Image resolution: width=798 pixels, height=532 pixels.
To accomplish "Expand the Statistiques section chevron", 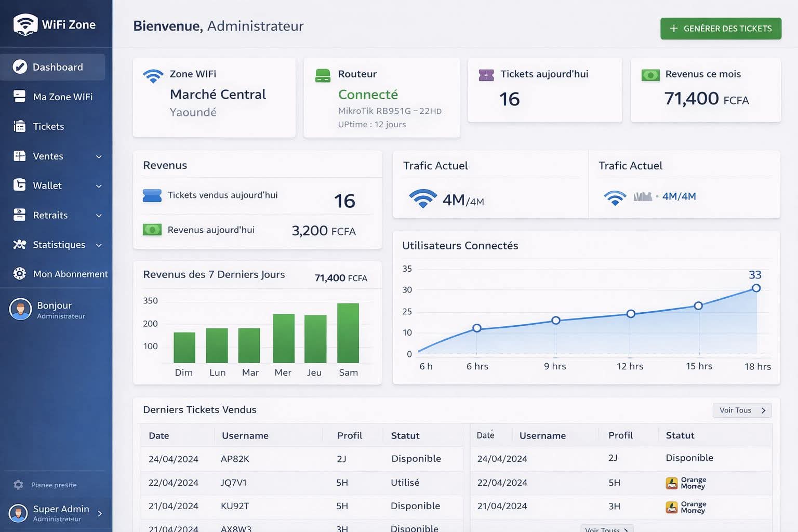I will pyautogui.click(x=99, y=245).
